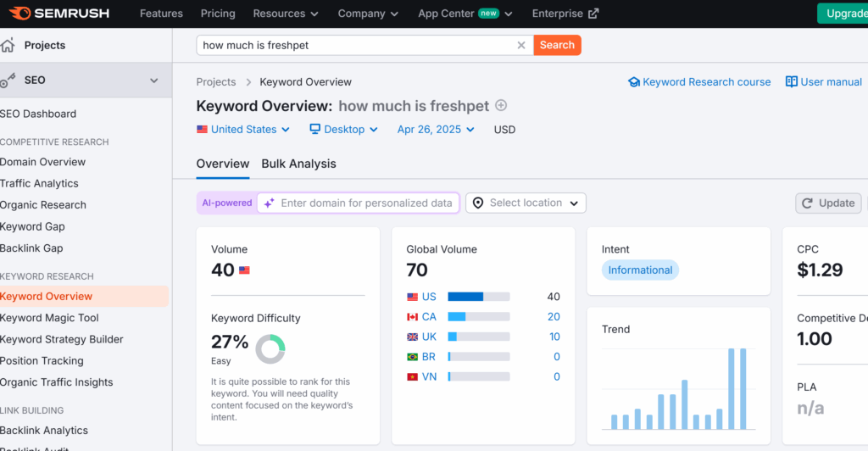This screenshot has width=868, height=451.
Task: Open the Desktop device dropdown
Action: tap(344, 130)
